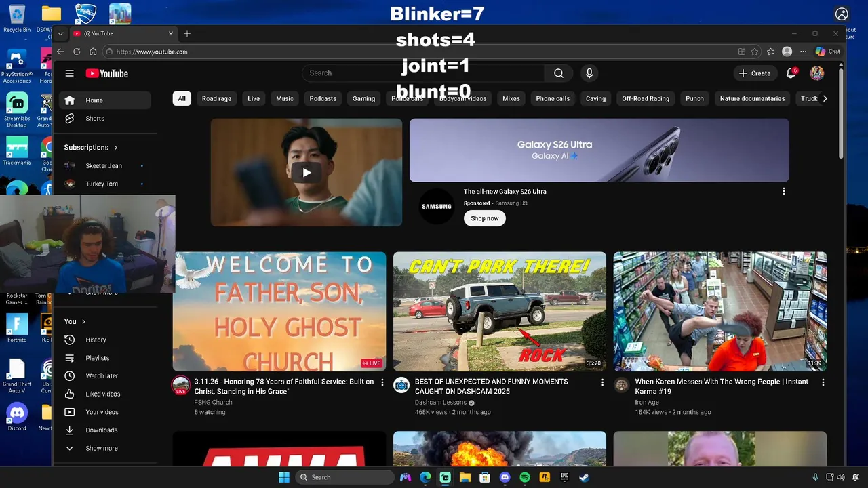Open a new browser tab

pos(187,33)
